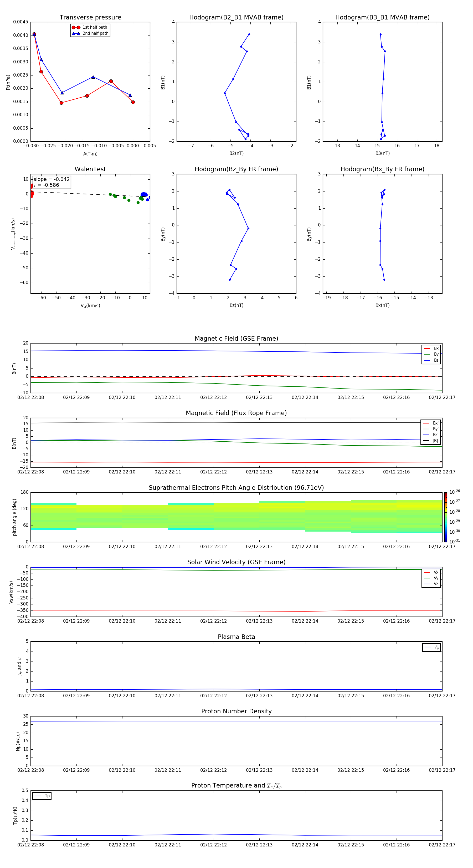The image size is (473, 868).
Task: Click the "Magnetic Field (GSE Frame)" title
Action: click(236, 339)
